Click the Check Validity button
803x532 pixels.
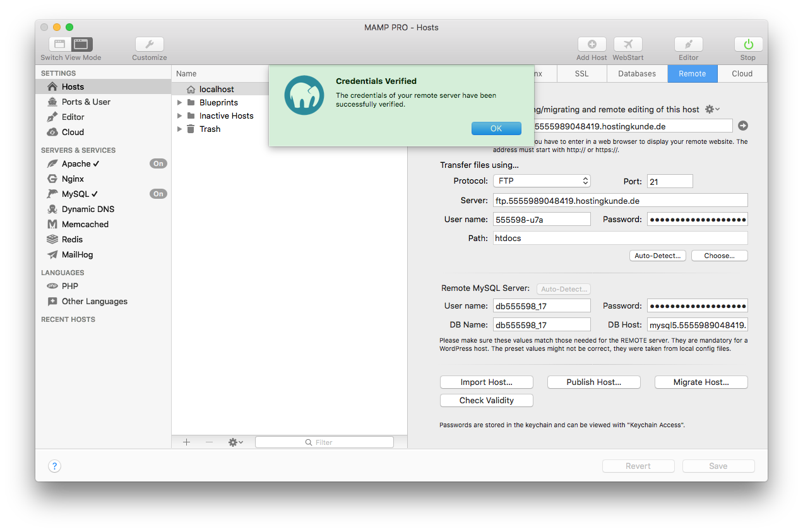486,400
